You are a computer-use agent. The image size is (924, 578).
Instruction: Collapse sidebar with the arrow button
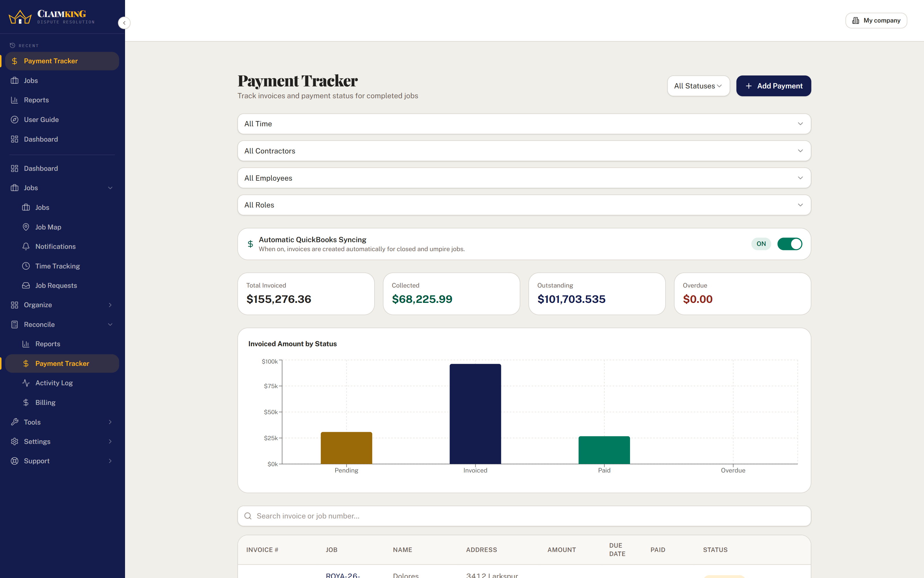[x=124, y=23]
